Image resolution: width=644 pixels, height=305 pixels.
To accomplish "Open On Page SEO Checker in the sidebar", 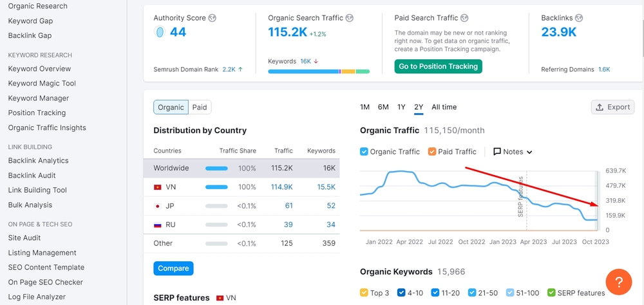I will pos(46,282).
